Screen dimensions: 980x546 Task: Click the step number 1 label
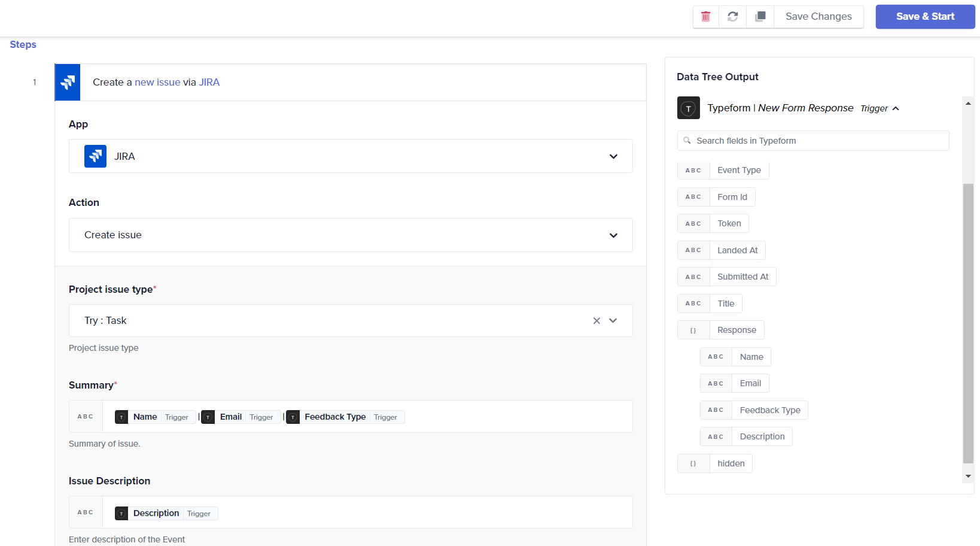[35, 82]
